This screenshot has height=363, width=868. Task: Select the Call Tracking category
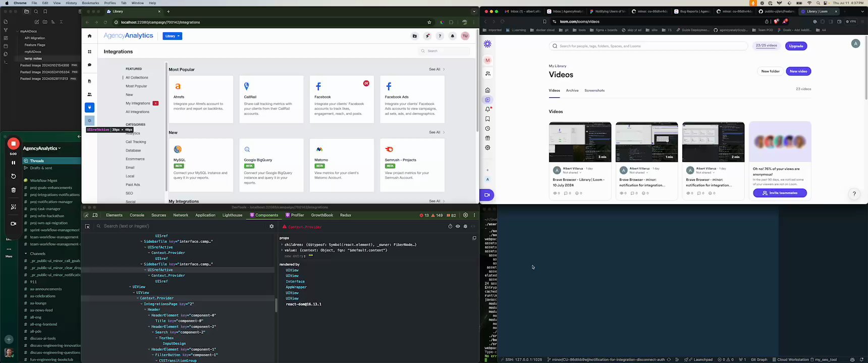136,142
